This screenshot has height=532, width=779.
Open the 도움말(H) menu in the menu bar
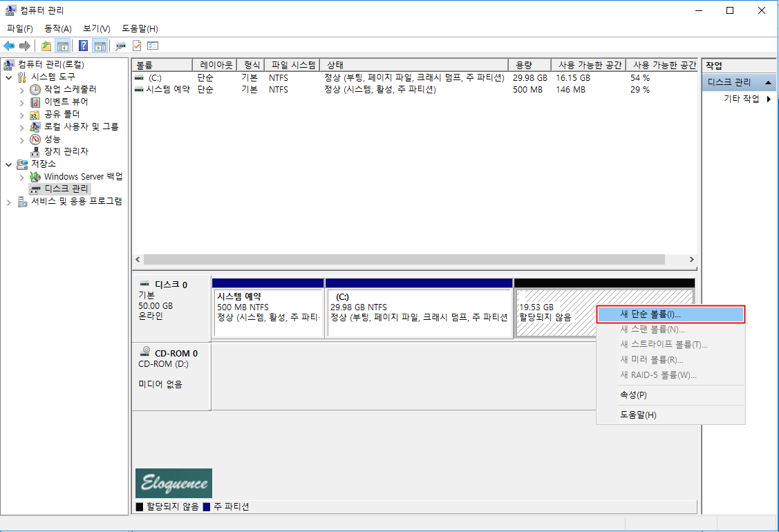coord(140,29)
